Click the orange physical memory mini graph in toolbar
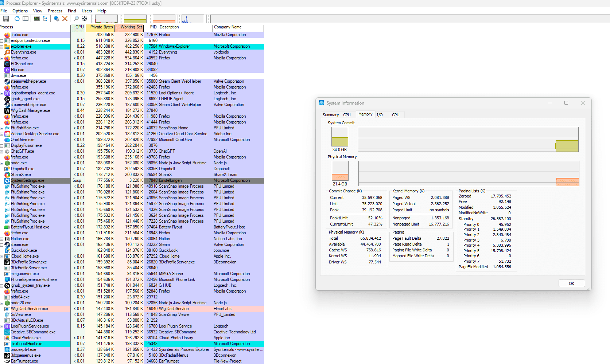Viewport: 610px width, 364px height. click(164, 19)
